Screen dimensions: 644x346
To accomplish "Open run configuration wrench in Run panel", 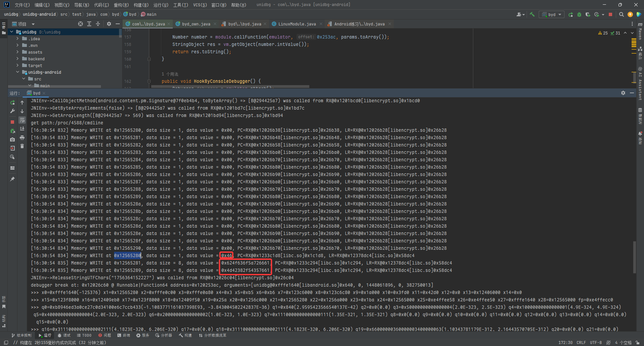I will [12, 111].
